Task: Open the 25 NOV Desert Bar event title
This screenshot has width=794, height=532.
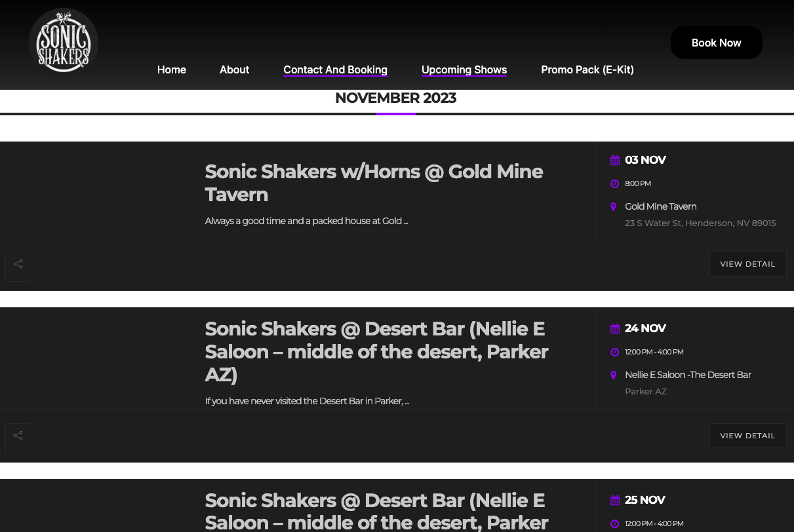Action: tap(376, 511)
